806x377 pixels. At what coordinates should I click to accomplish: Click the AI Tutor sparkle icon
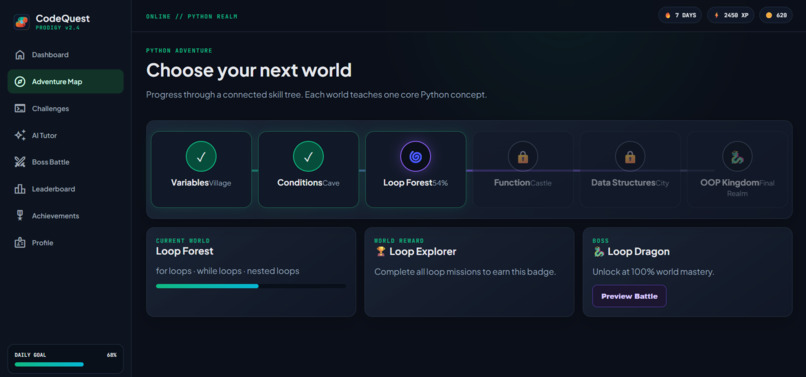[20, 135]
